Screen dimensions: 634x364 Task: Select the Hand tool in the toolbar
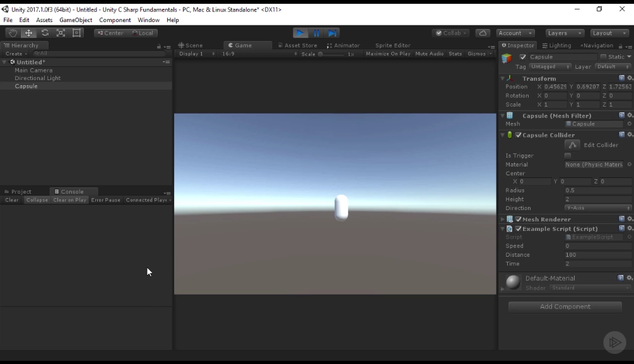click(x=12, y=32)
